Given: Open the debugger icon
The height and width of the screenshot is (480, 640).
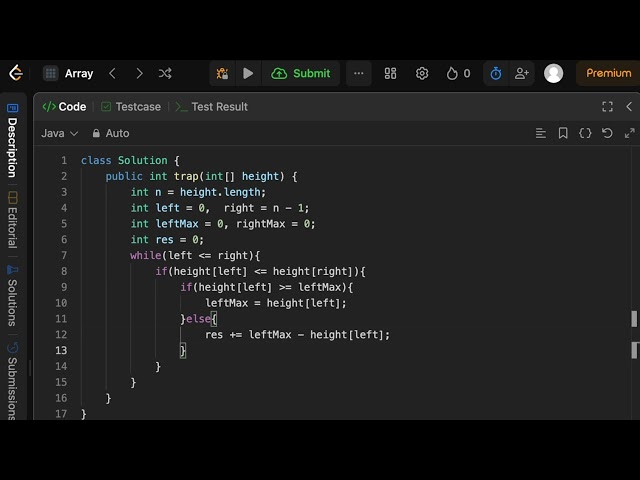Looking at the screenshot, I should pyautogui.click(x=222, y=73).
